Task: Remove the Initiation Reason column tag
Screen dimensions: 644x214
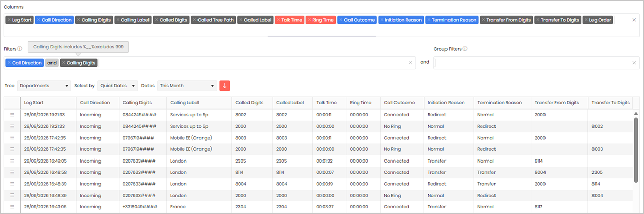Action: coord(382,20)
